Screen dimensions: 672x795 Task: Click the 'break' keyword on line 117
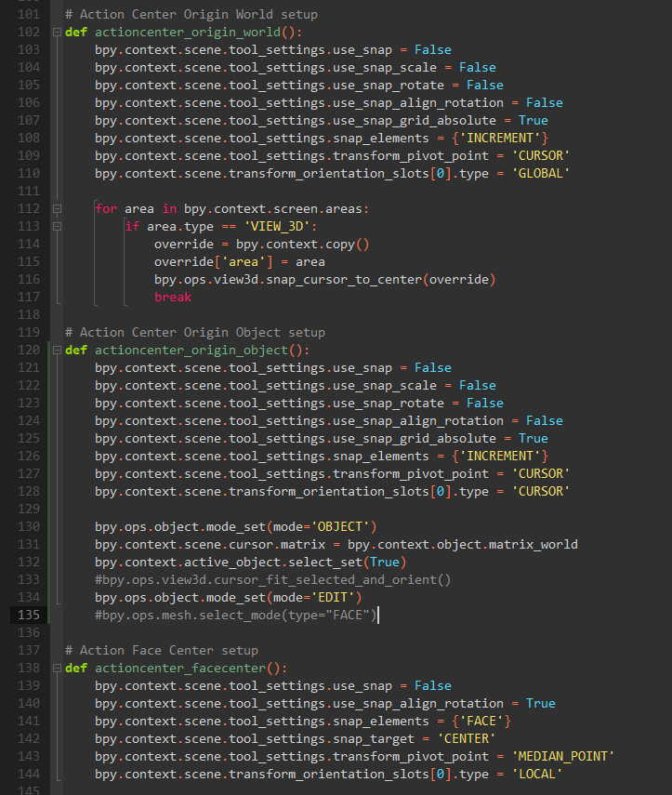pyautogui.click(x=172, y=297)
